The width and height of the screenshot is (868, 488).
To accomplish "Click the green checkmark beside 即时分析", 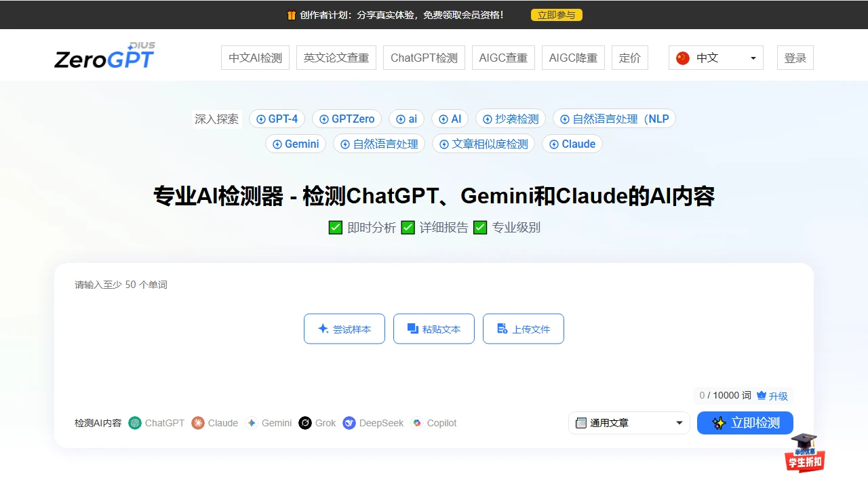I will click(335, 228).
